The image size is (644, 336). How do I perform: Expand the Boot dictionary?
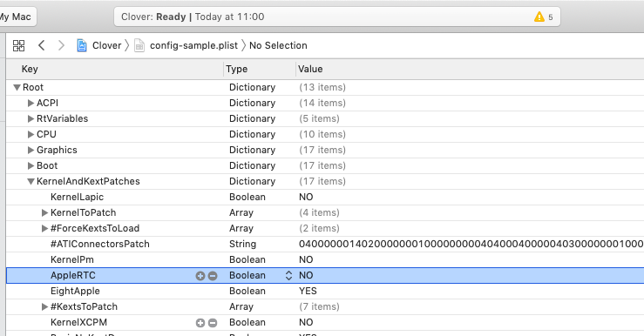[x=31, y=165]
